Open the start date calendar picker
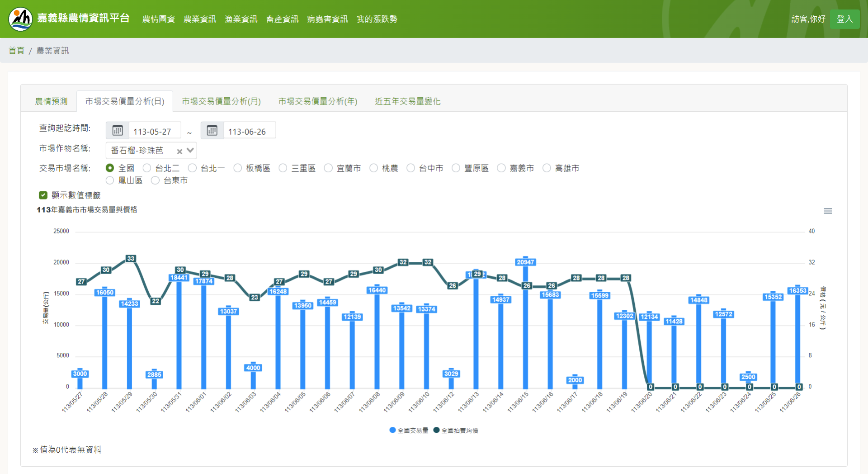The width and height of the screenshot is (868, 474). (118, 131)
